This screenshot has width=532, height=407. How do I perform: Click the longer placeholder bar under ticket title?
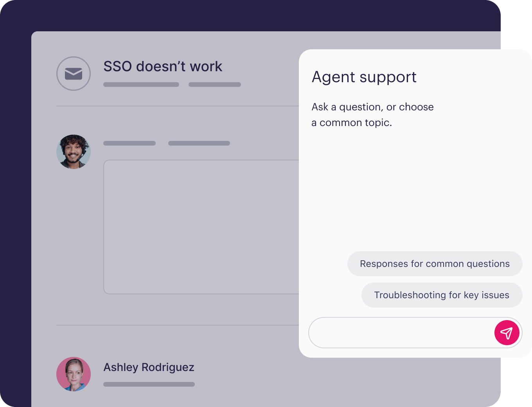pyautogui.click(x=141, y=85)
